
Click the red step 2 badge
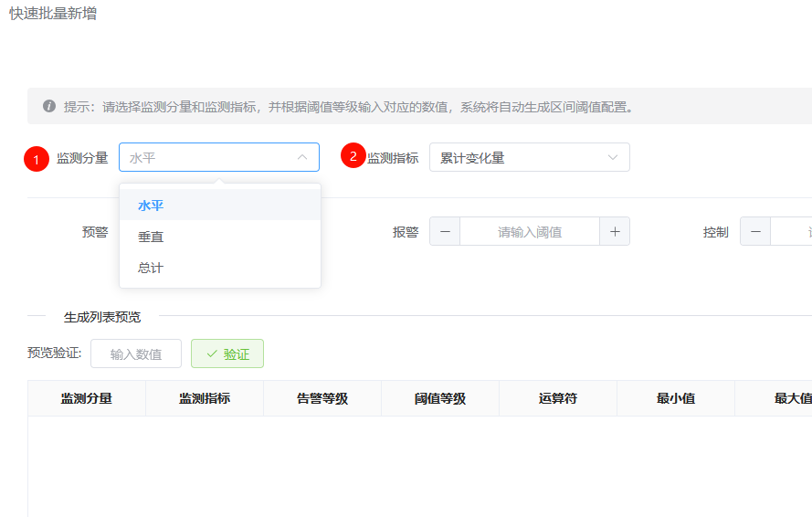tap(353, 156)
